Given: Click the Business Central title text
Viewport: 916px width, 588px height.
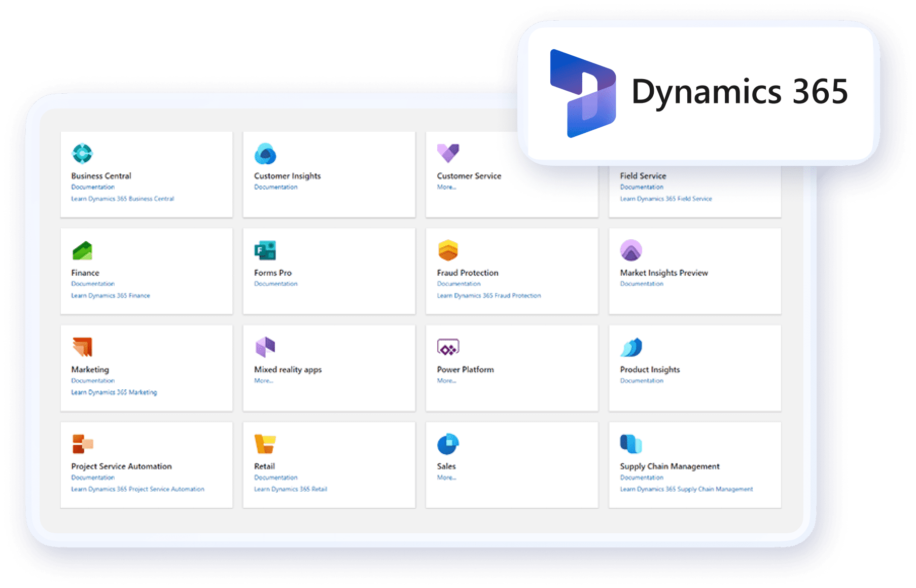Looking at the screenshot, I should [101, 176].
